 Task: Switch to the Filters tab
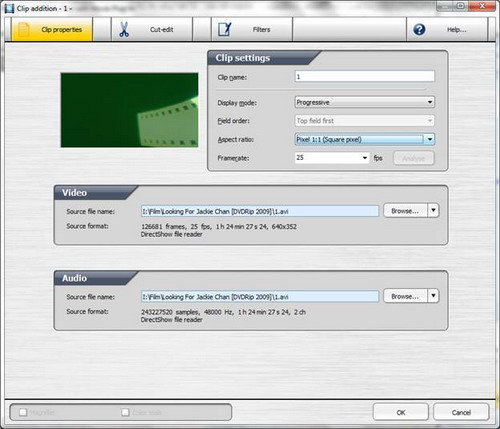(x=252, y=29)
